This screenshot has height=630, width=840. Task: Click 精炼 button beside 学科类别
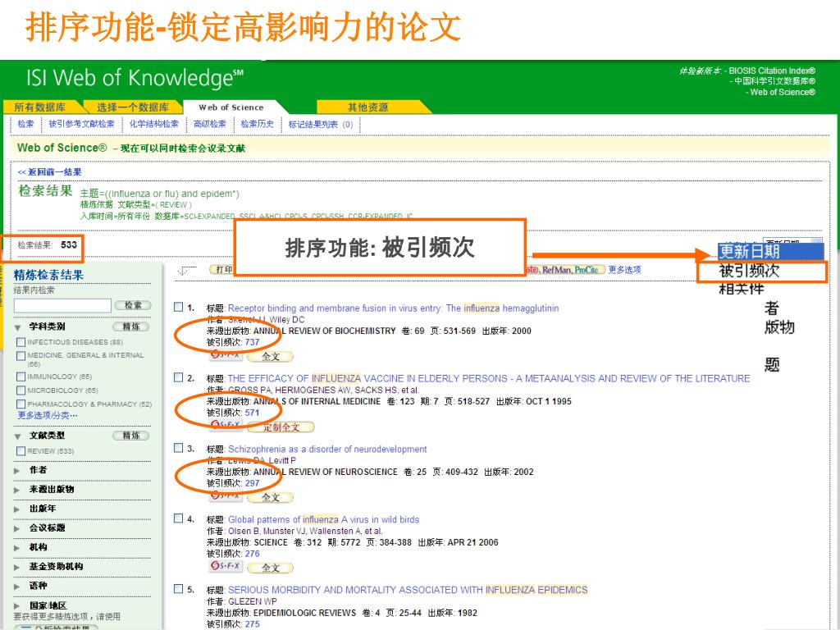(x=131, y=326)
